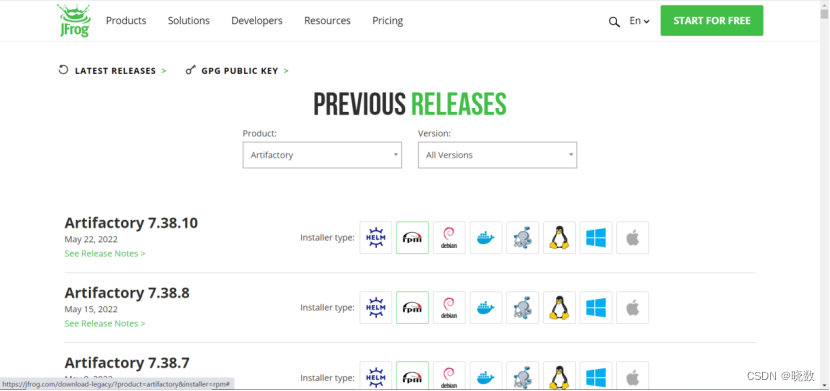Click the JFrog logo
This screenshot has width=830, height=391.
point(74,21)
